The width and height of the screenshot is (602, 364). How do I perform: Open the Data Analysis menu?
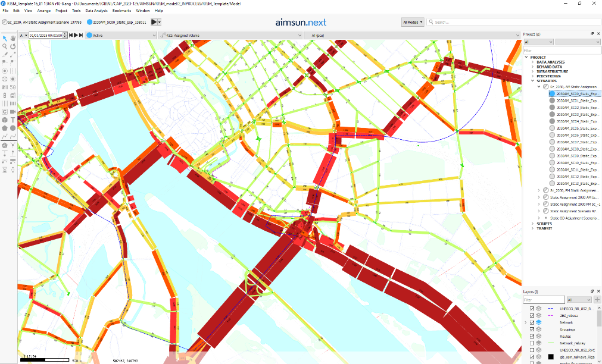96,11
